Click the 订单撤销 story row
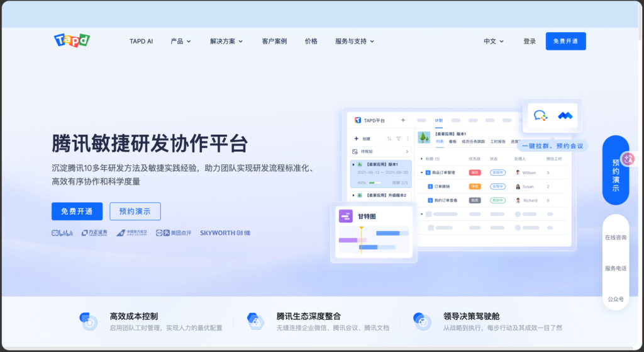This screenshot has height=352, width=644. 492,186
